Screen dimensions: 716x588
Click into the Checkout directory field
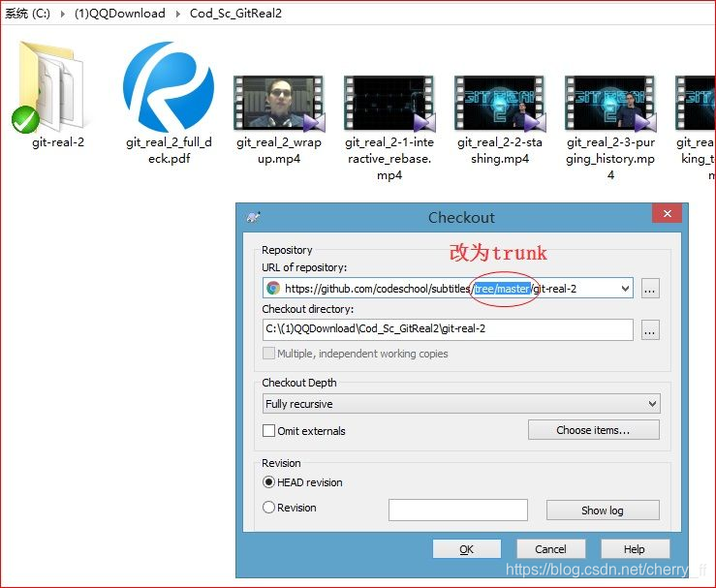coord(448,329)
